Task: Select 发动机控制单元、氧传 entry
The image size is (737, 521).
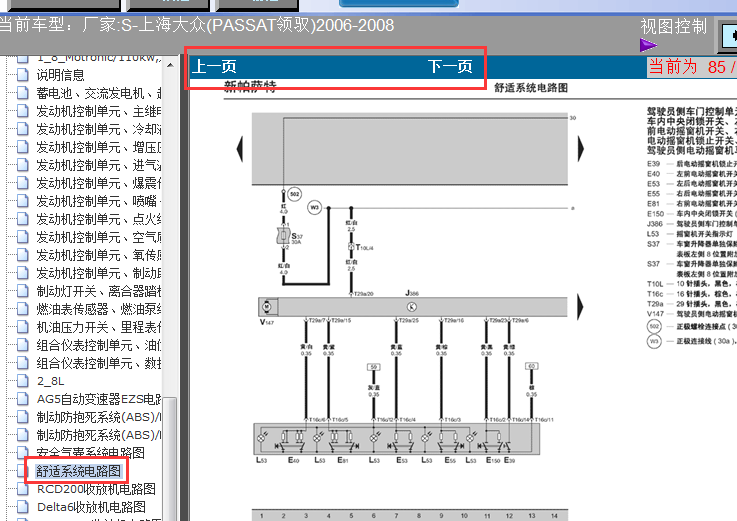Action: [99, 255]
